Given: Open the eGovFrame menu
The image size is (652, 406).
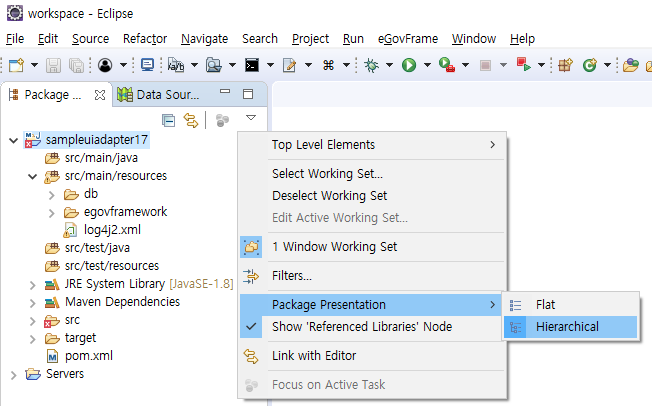Looking at the screenshot, I should (407, 38).
